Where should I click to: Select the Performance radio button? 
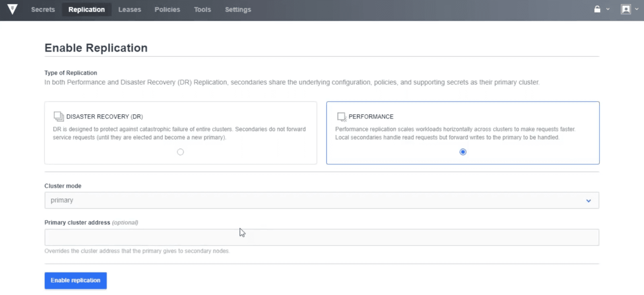pyautogui.click(x=463, y=152)
